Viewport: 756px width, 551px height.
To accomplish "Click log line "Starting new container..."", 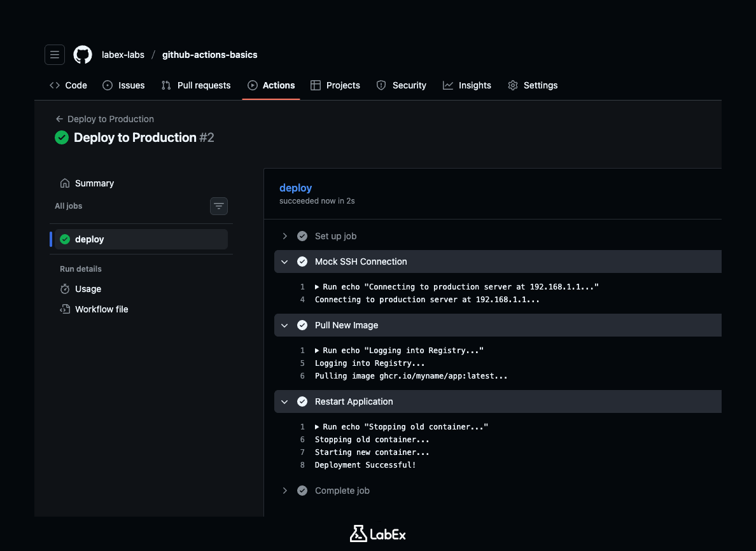I will tap(372, 452).
